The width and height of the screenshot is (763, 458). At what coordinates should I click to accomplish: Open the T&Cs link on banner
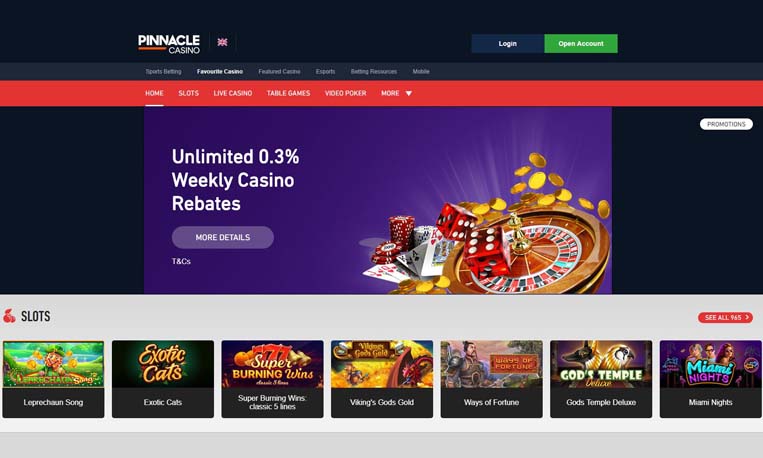click(x=181, y=261)
